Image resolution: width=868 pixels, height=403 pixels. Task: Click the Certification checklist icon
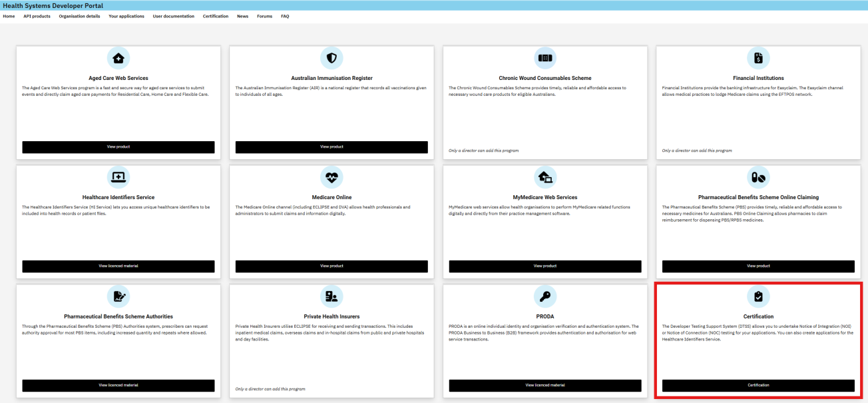point(758,296)
